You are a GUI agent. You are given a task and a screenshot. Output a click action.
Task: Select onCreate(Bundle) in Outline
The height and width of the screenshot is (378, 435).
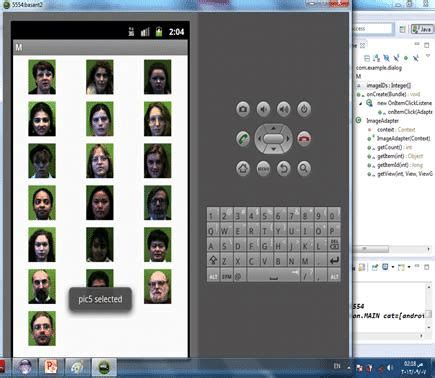[393, 94]
